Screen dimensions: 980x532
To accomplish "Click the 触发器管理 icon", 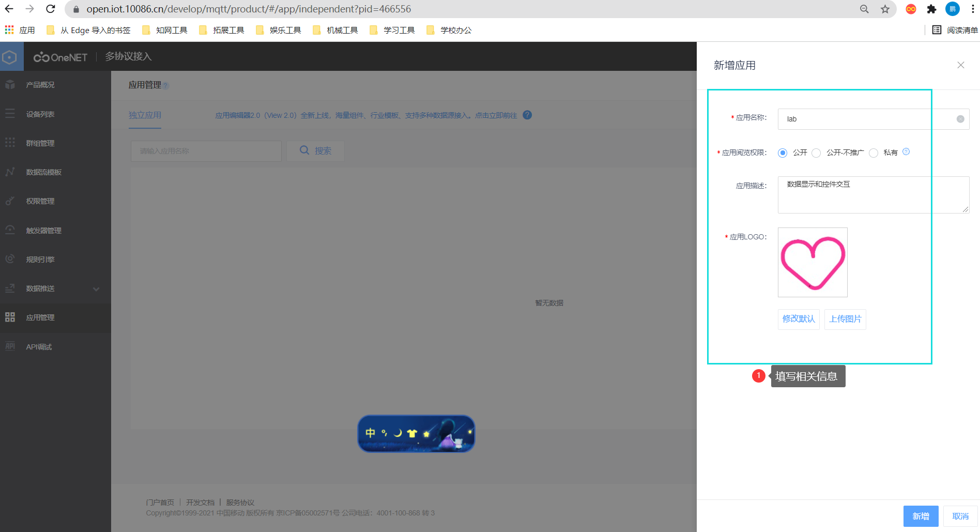I will coord(10,230).
